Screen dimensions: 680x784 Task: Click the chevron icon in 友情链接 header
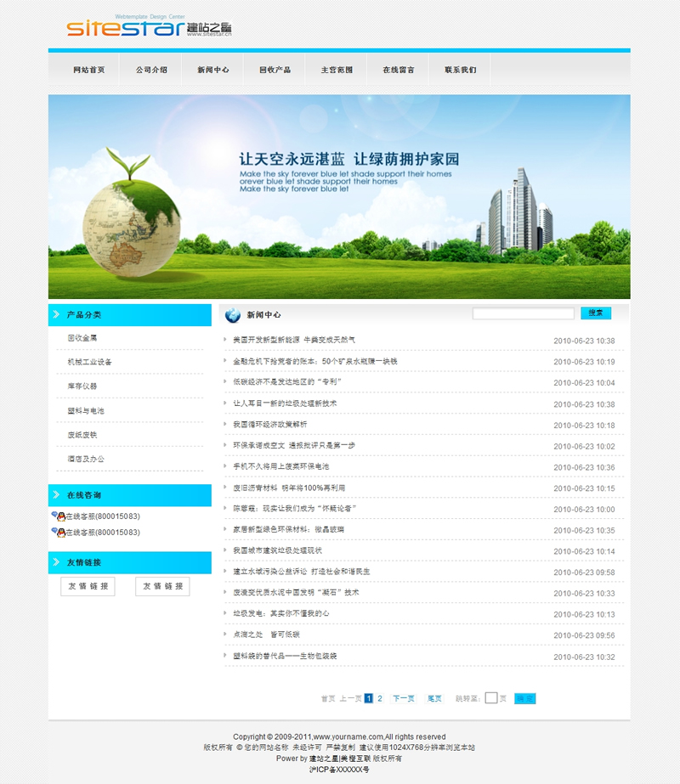56,562
